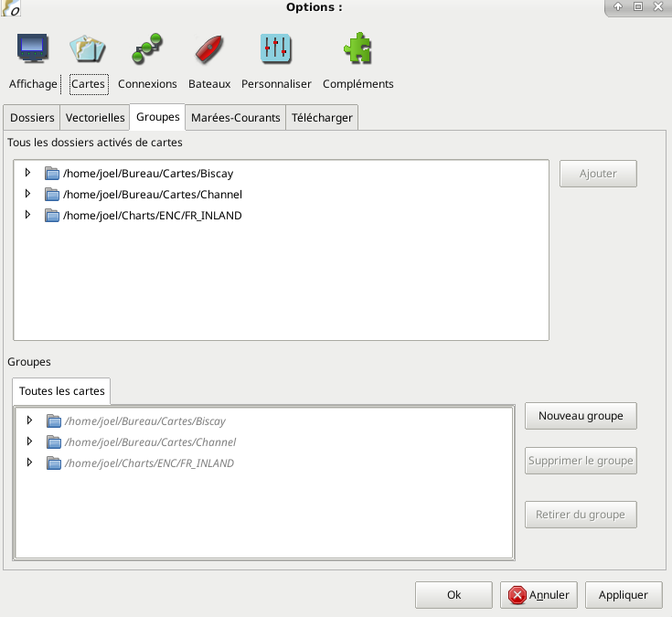
Task: Expand the Channel entry in Toutes les cartes group
Action: 29,441
